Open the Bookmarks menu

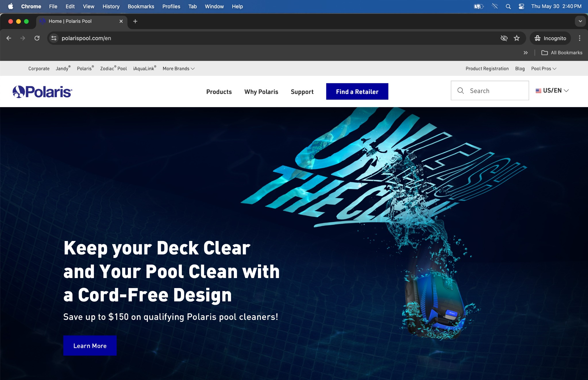(141, 6)
